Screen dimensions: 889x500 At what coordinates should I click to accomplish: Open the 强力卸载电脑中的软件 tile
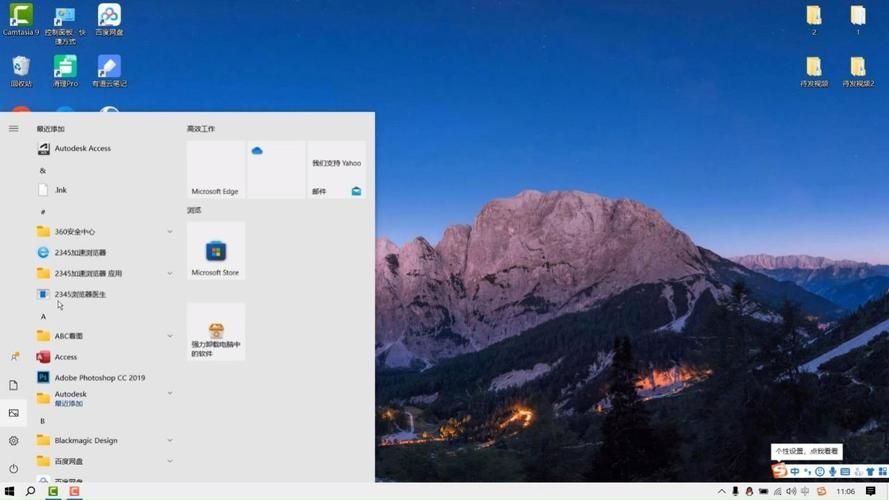tap(215, 332)
